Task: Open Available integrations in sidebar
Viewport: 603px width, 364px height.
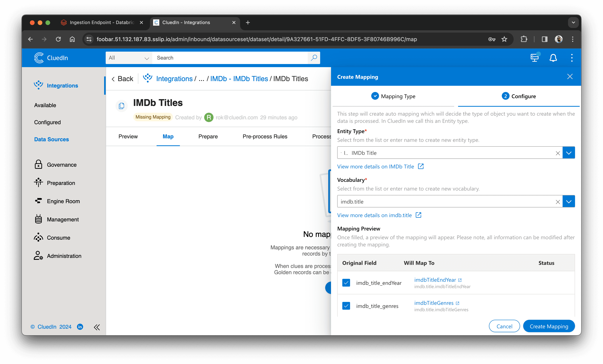Action: click(45, 105)
